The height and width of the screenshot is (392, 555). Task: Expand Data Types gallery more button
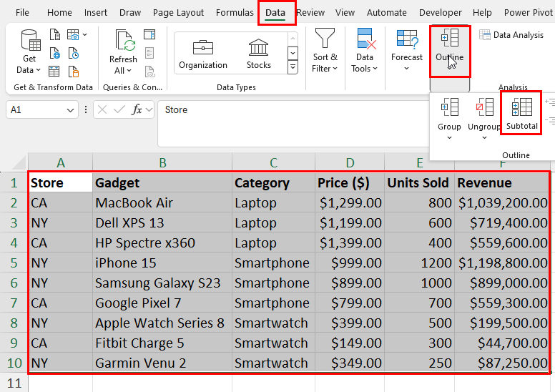pyautogui.click(x=293, y=67)
